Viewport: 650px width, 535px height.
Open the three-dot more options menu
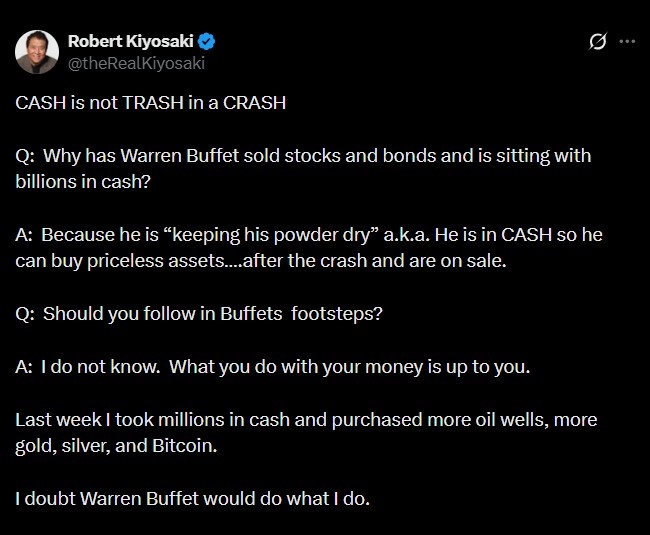(627, 42)
